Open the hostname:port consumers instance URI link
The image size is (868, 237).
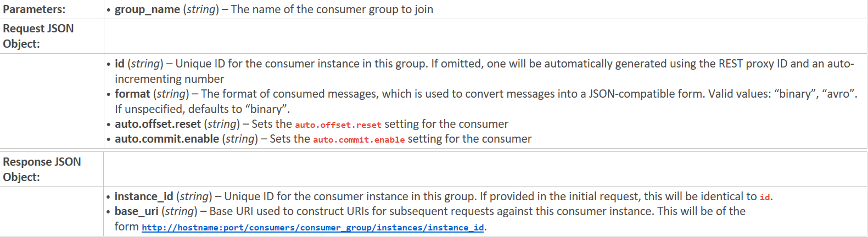(313, 227)
